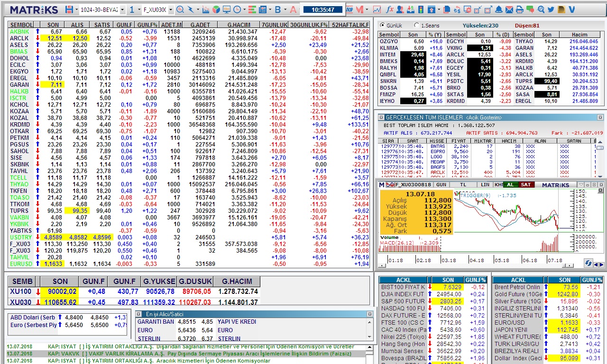Click the XU100 index row
Image resolution: width=607 pixels, height=364 pixels.
pos(134,291)
